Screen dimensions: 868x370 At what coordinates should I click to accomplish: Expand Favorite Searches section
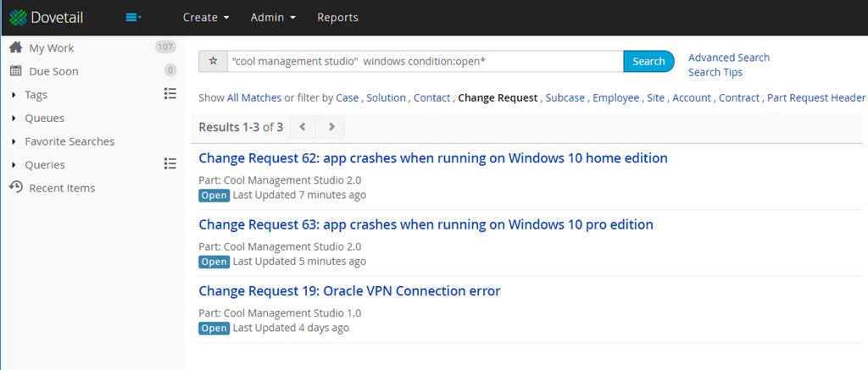click(x=14, y=141)
